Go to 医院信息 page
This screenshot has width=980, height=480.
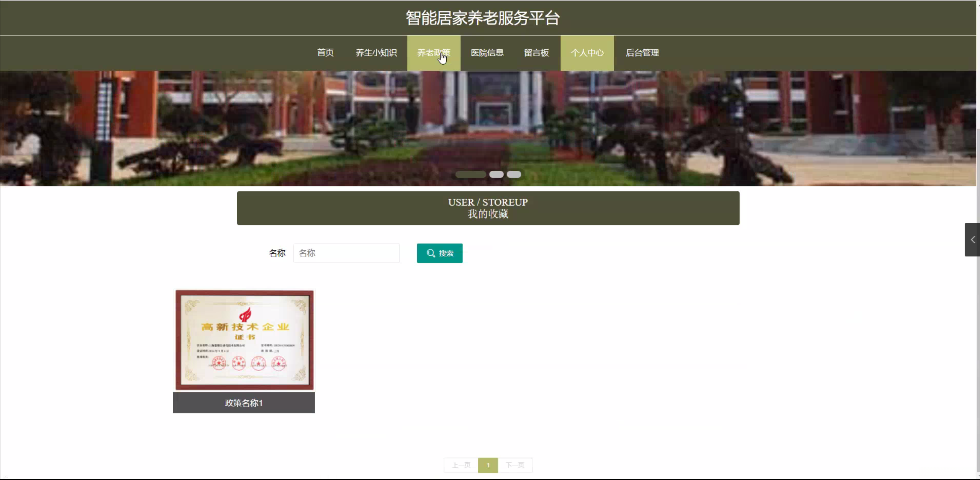coord(487,53)
